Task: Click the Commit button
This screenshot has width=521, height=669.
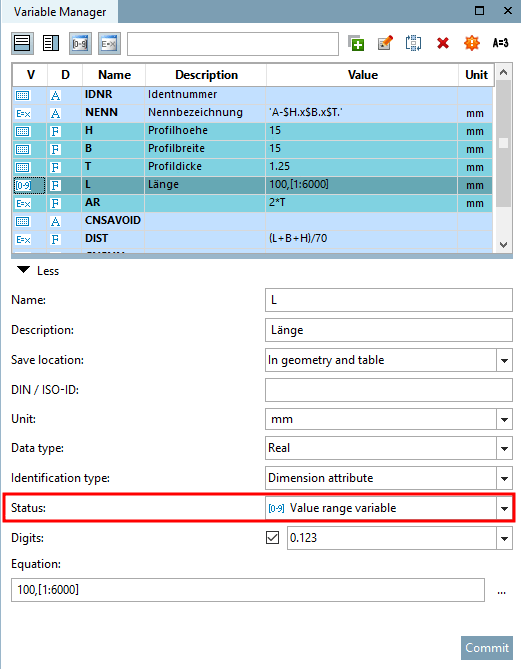Action: pyautogui.click(x=487, y=648)
